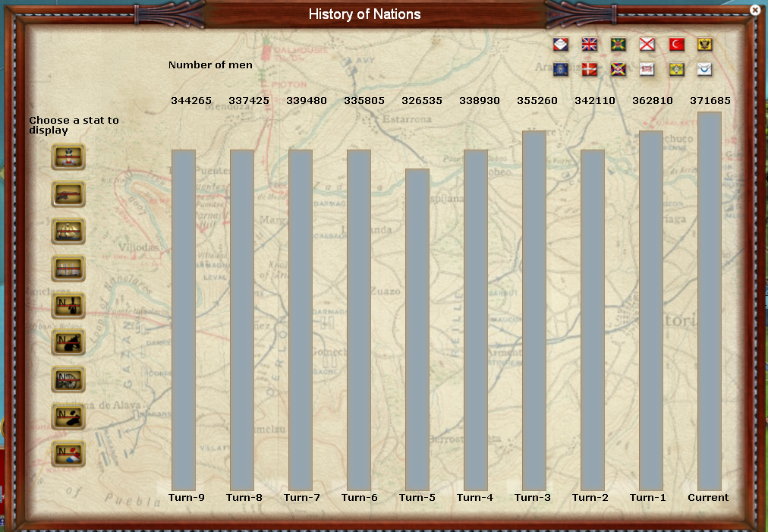Image resolution: width=768 pixels, height=532 pixels.
Task: Click the value 326535 above Turn-5
Action: (422, 101)
